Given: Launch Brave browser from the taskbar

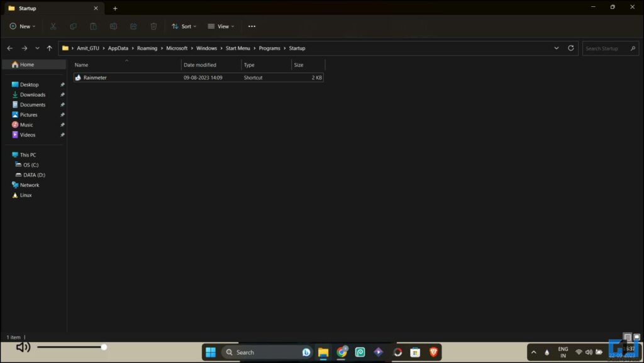Looking at the screenshot, I should point(434,352).
